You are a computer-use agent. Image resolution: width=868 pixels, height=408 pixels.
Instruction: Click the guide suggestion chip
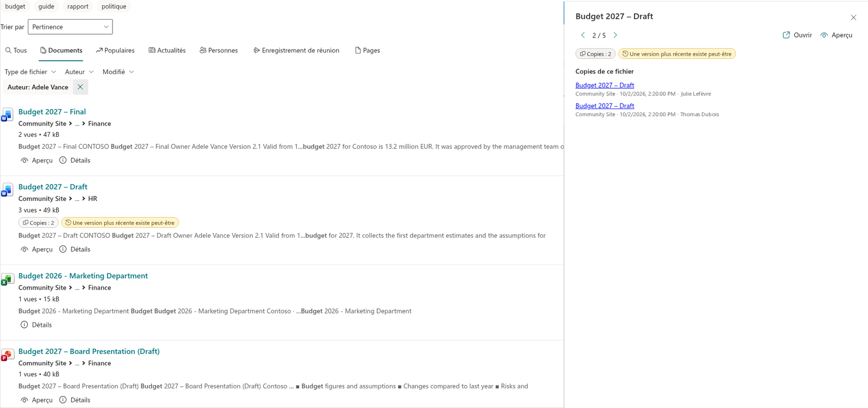46,7
